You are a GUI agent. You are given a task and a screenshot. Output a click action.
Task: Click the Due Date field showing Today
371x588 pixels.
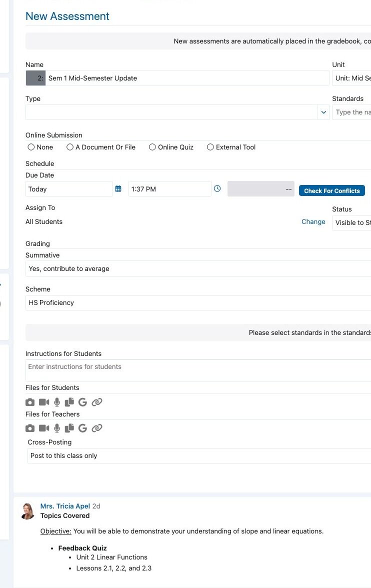(69, 189)
